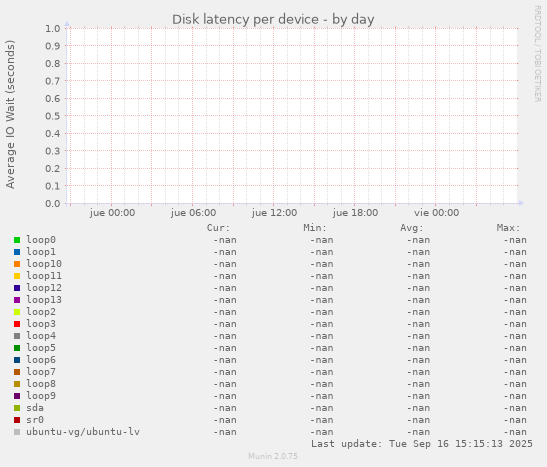
Task: Click the loop6 navy color swatch
Action: point(17,360)
